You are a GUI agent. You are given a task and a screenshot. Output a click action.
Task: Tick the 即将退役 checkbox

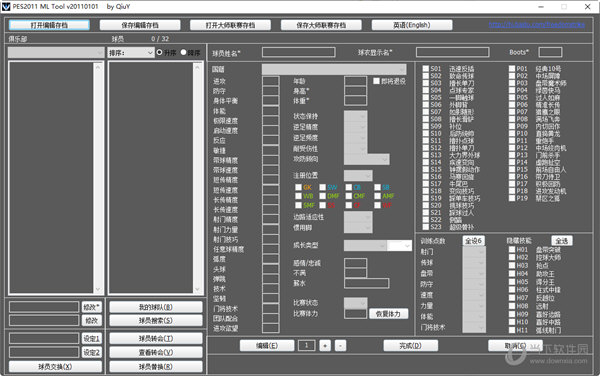pyautogui.click(x=376, y=81)
